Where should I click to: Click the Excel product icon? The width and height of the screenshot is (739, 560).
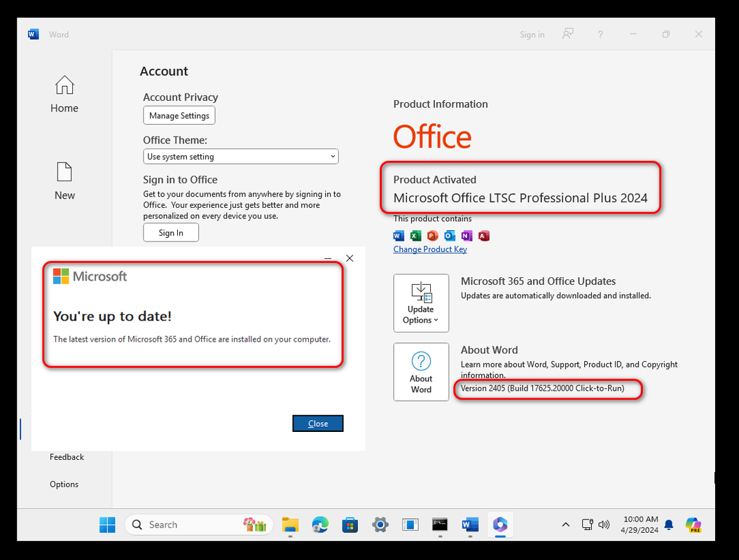(x=415, y=235)
